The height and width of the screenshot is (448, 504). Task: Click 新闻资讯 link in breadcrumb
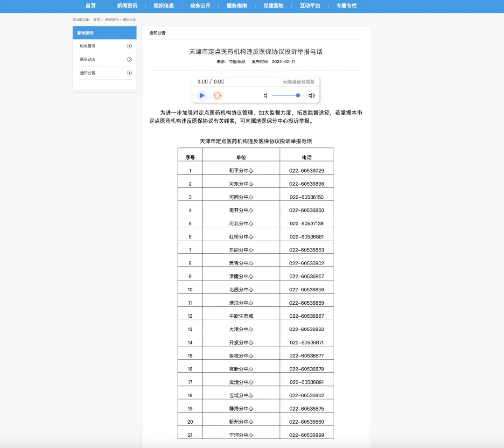click(112, 20)
